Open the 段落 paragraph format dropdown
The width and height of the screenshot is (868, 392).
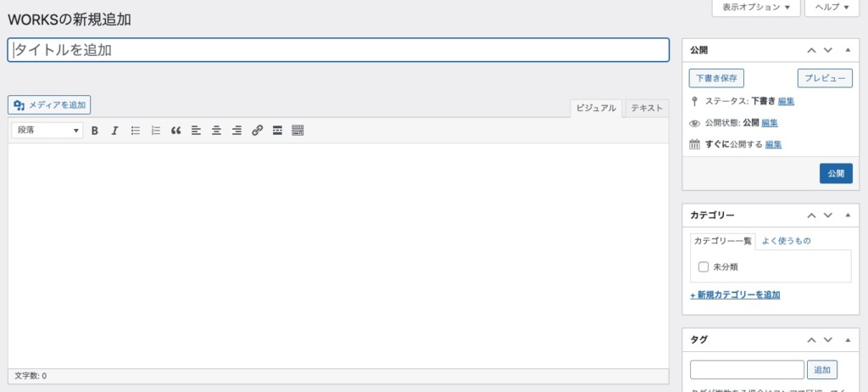(x=47, y=131)
